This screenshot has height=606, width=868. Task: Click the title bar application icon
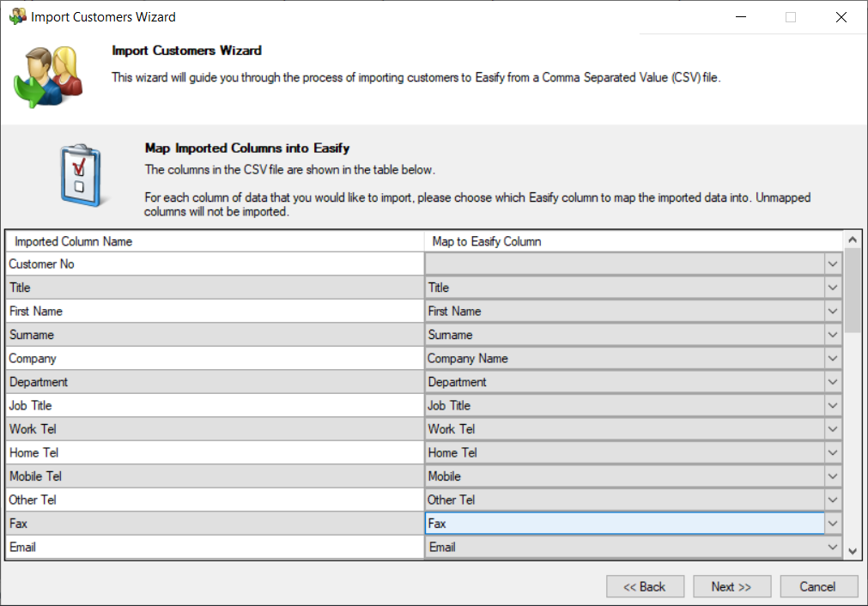click(17, 16)
